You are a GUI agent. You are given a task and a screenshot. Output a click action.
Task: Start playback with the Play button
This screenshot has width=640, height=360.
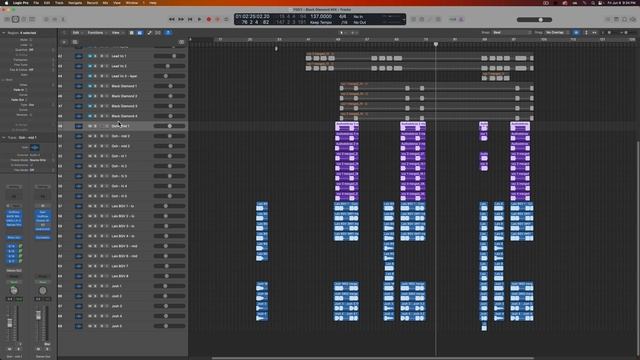199,19
